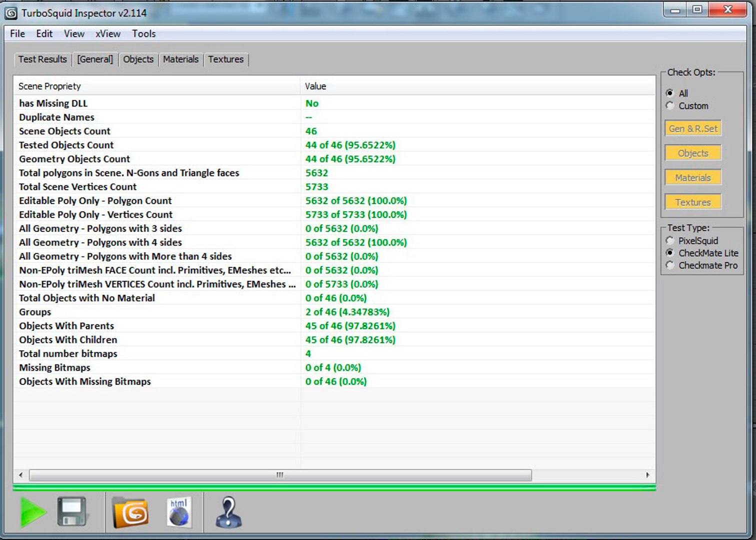Click the Scene Propriety column header
Image resolution: width=756 pixels, height=540 pixels.
click(x=157, y=86)
